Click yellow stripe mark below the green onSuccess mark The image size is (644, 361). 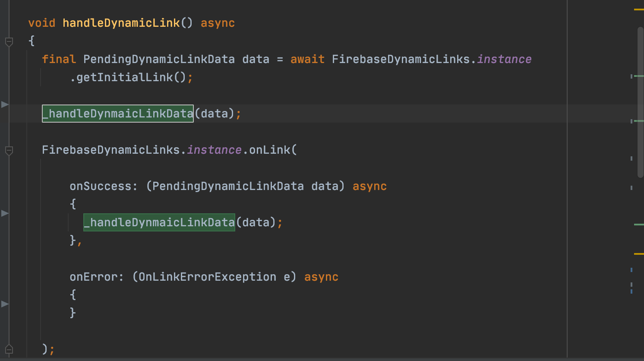pos(638,254)
